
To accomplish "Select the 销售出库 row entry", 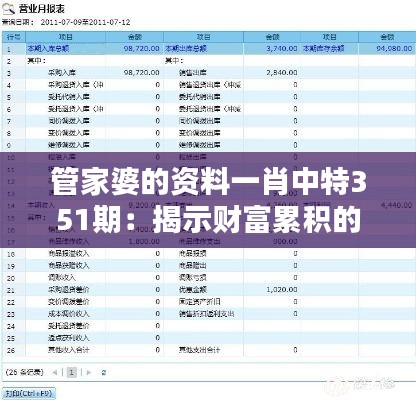I will click(193, 73).
